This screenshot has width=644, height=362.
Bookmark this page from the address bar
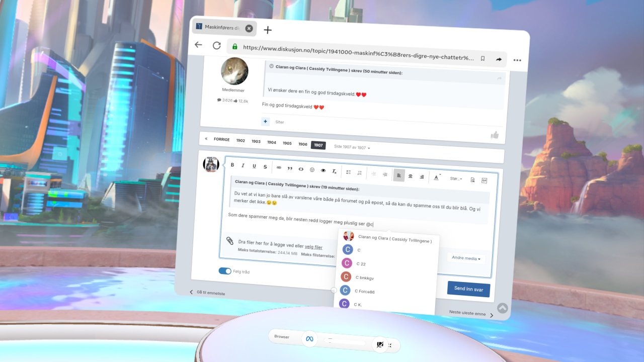pos(482,59)
